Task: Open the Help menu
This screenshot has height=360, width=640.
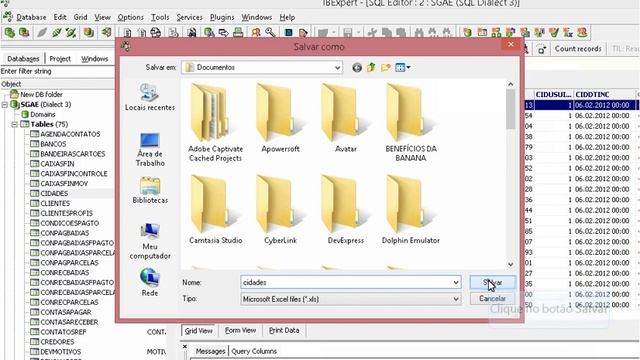Action: (x=287, y=17)
